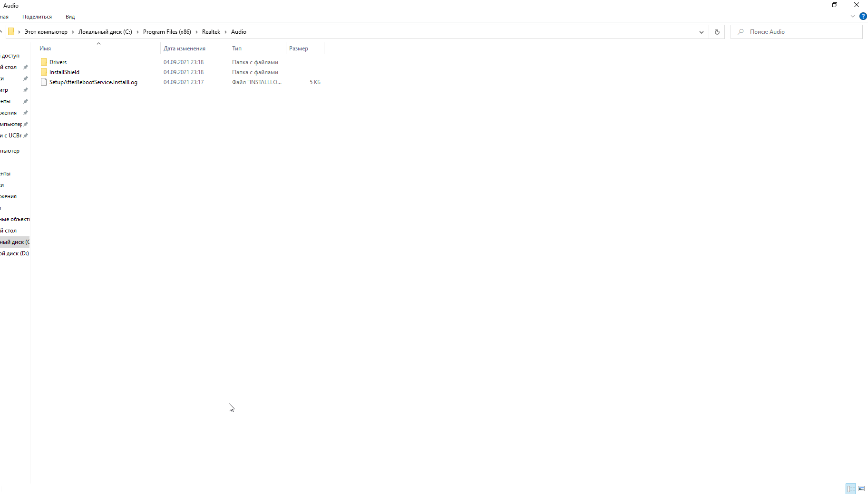
Task: Click the search magnifier icon
Action: coord(741,32)
